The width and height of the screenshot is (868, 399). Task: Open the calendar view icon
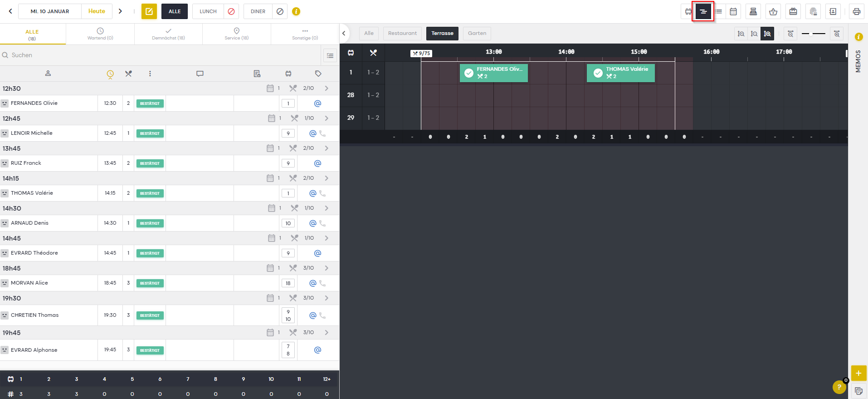coord(733,11)
